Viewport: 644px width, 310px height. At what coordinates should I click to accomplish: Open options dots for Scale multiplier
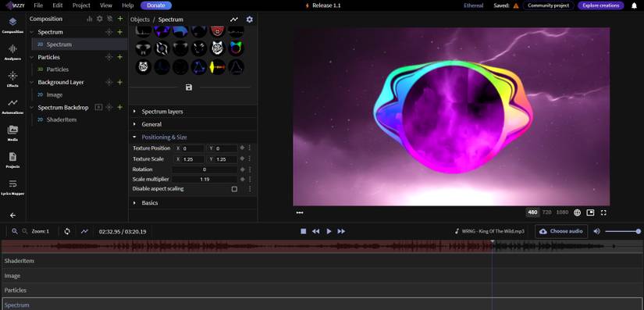pos(249,179)
